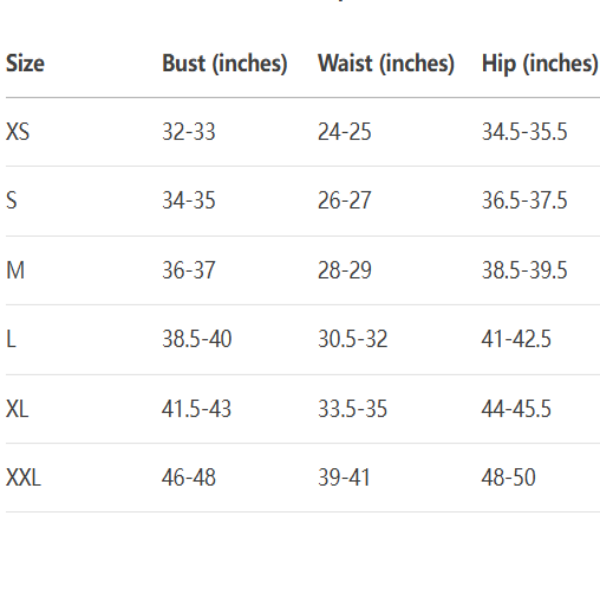Select the XL size row label

point(18,409)
